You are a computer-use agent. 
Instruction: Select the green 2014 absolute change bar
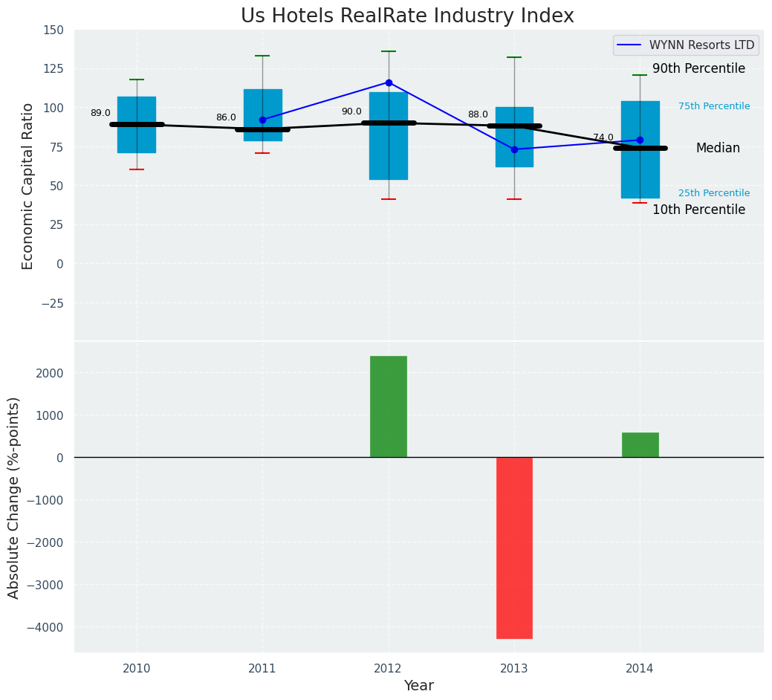tap(640, 444)
